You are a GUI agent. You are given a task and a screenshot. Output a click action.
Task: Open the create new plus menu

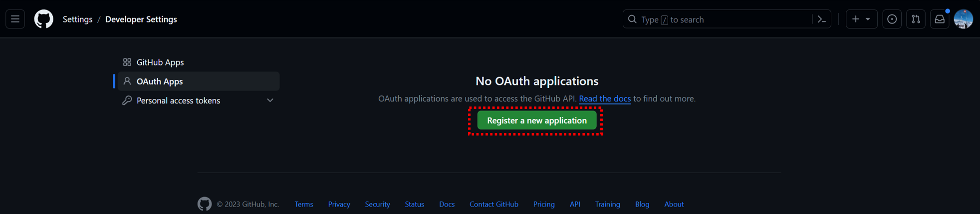(861, 19)
